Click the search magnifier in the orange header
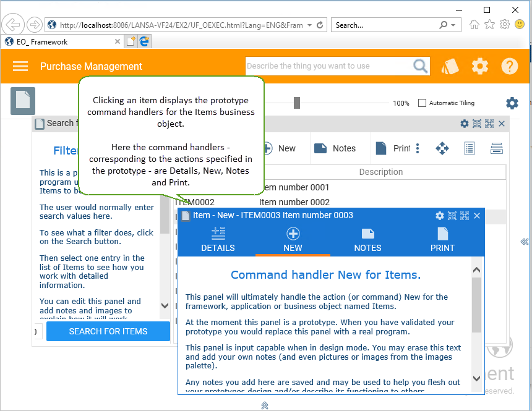This screenshot has width=532, height=411. tap(420, 66)
